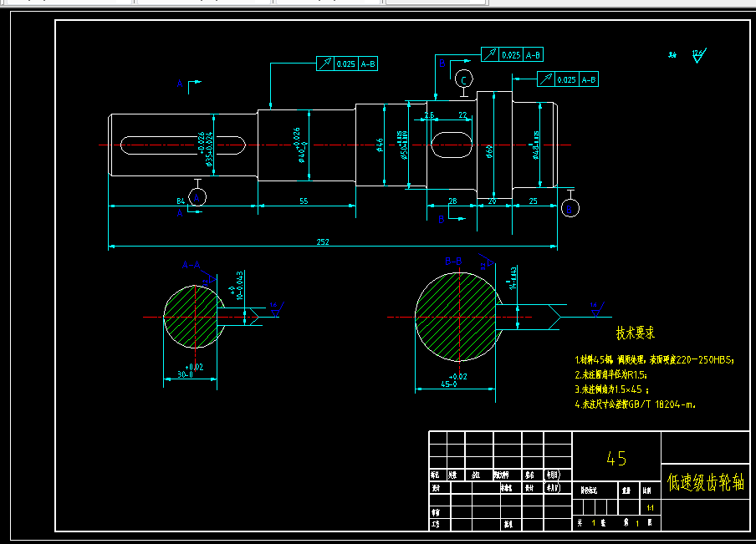Viewport: 756px width, 544px height.
Task: Select the 1.6 roughness symbol beside section B-B
Action: [x=597, y=310]
